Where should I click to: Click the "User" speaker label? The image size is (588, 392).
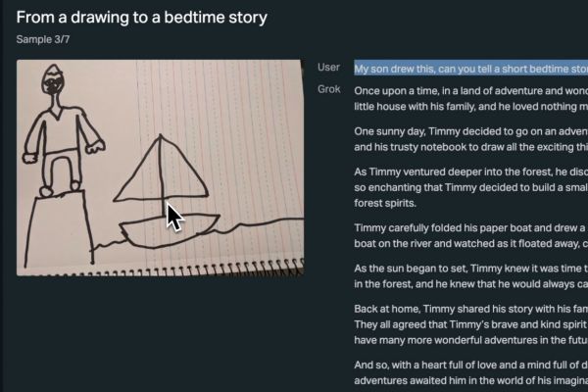point(329,68)
